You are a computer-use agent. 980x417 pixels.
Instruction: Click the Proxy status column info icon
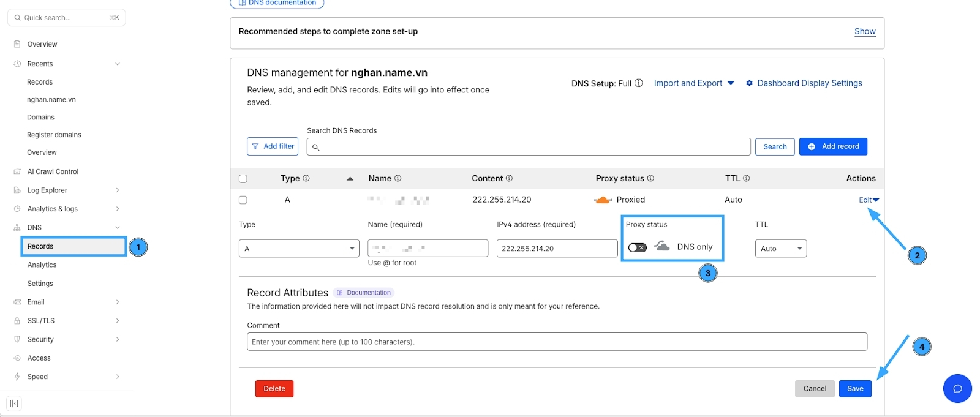[x=650, y=178]
